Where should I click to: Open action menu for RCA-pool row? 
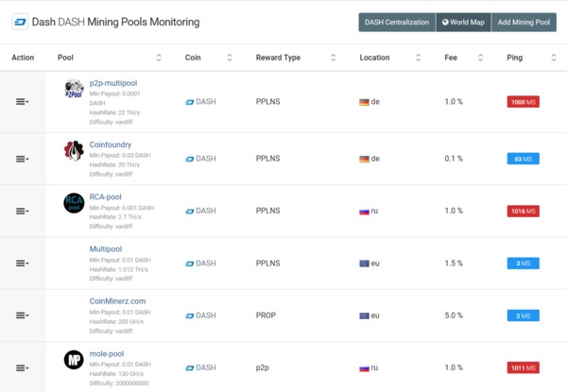pos(22,211)
